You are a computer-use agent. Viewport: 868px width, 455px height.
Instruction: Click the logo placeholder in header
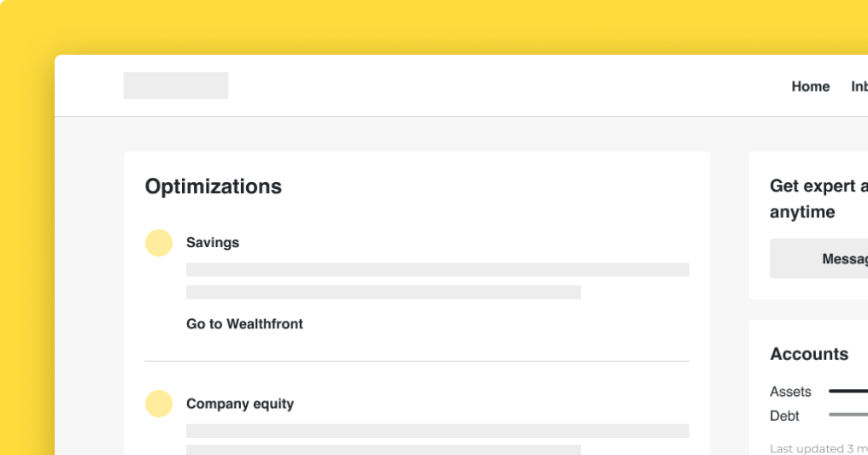[176, 86]
